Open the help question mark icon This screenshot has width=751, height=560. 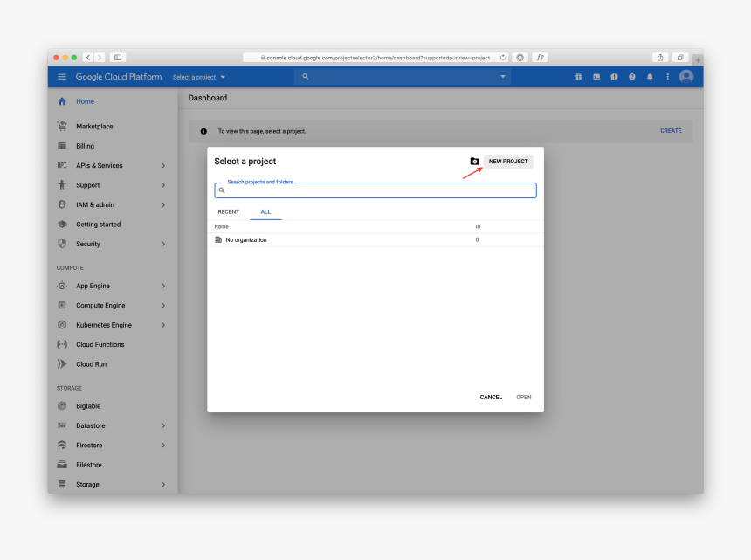(x=632, y=77)
